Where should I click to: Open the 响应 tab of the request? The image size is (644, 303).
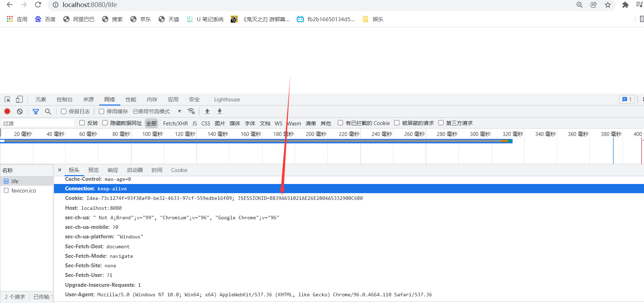[113, 170]
